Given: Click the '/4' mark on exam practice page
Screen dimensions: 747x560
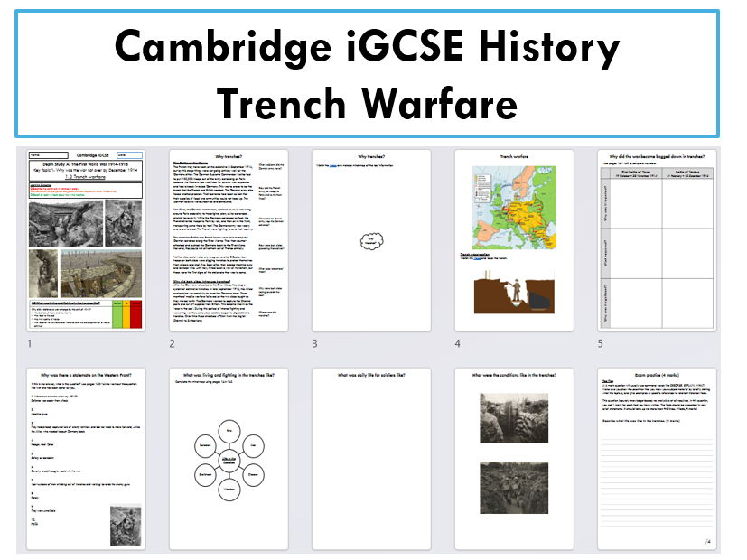Looking at the screenshot, I should coord(707,541).
